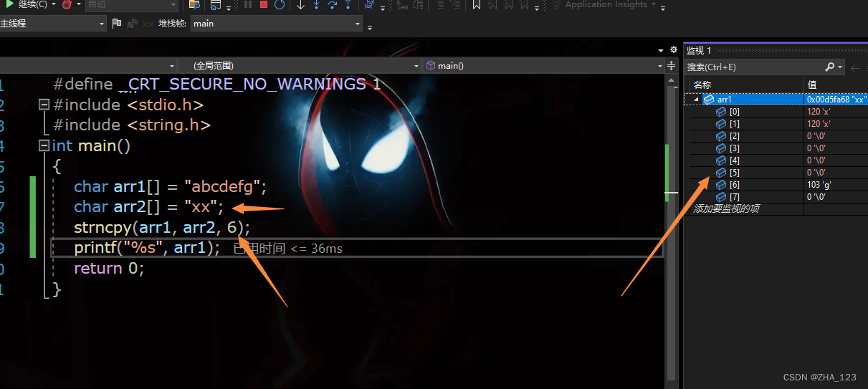Screen dimensions: 868x389
Task: Collapse the #include block fold toggle
Action: pyautogui.click(x=44, y=105)
